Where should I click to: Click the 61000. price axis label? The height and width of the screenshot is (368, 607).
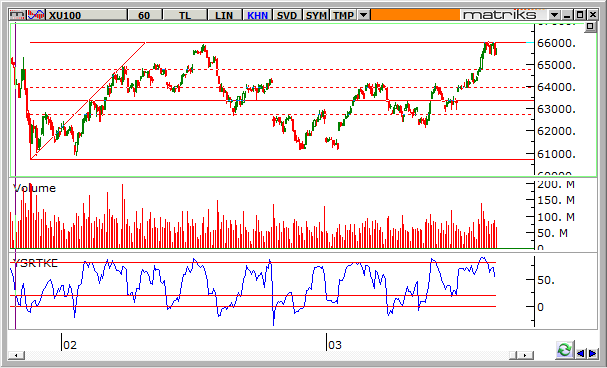(x=556, y=154)
